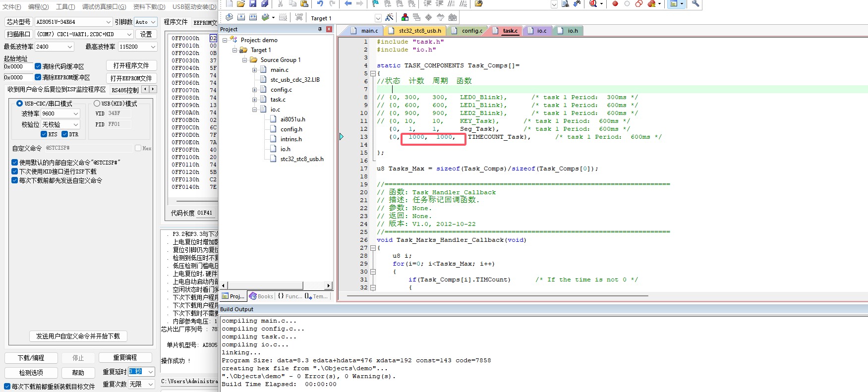This screenshot has height=392, width=868.
Task: Click 发送用户自定义命令并开始下载 button
Action: (78, 336)
